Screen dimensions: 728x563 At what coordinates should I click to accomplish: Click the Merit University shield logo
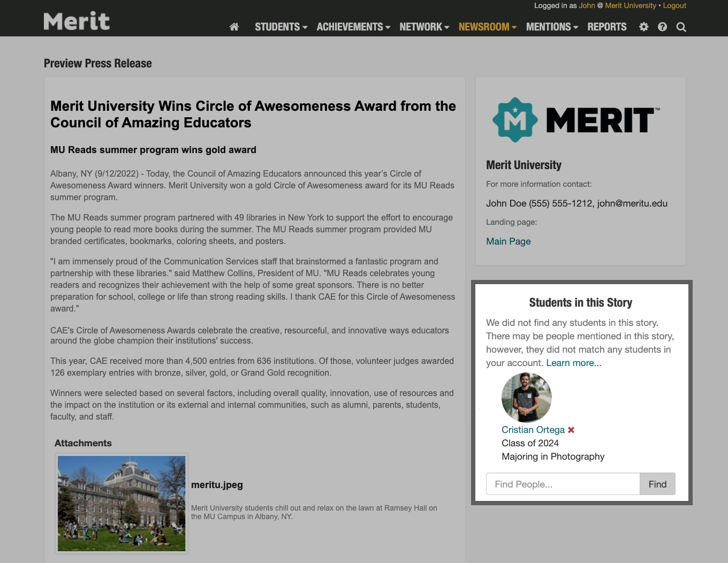(x=515, y=119)
